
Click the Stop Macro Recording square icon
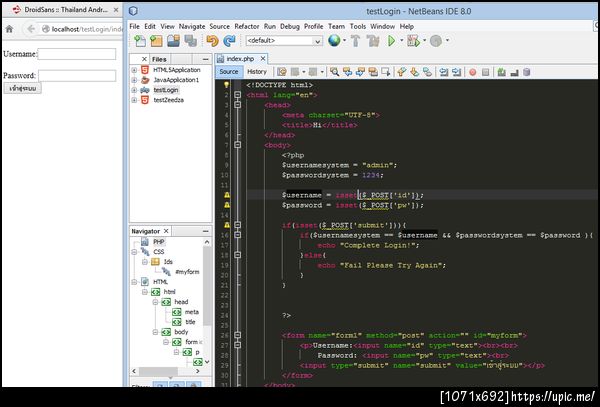coord(485,72)
